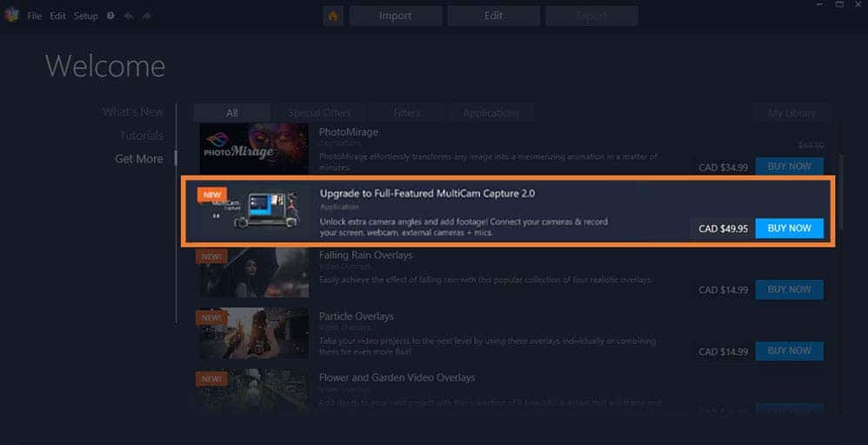Click Flower and Garden Video Overlays title
This screenshot has width=868, height=445.
(397, 378)
